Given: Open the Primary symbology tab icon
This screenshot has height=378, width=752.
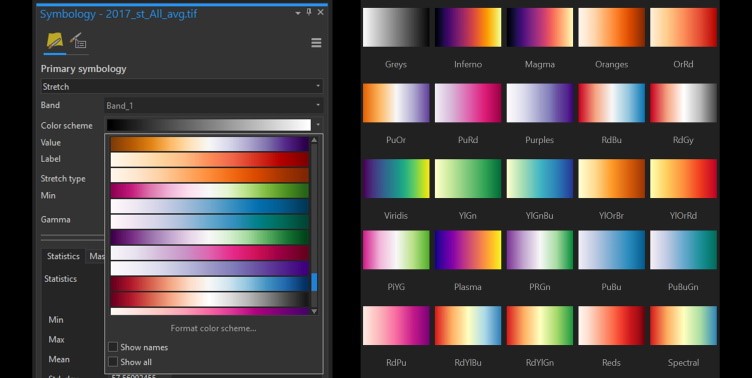Looking at the screenshot, I should (x=55, y=41).
